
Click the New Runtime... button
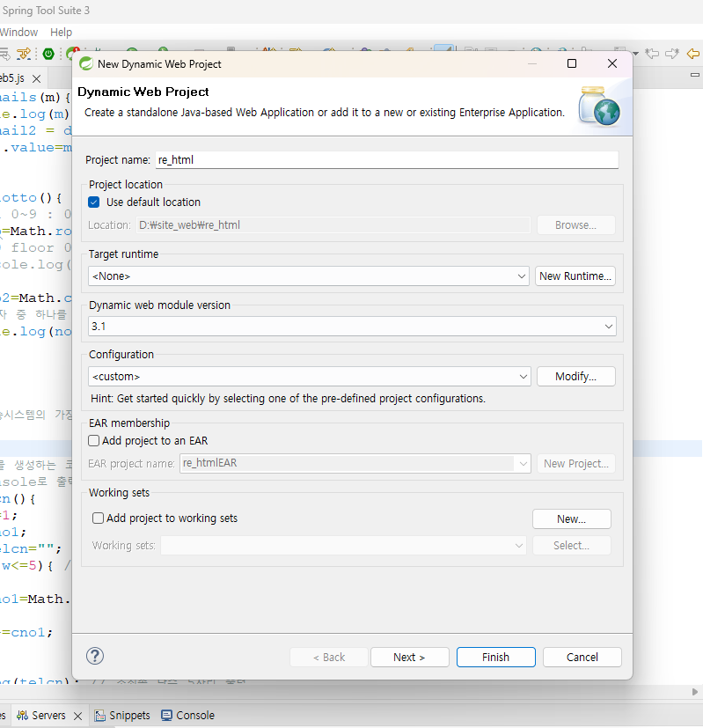[575, 276]
